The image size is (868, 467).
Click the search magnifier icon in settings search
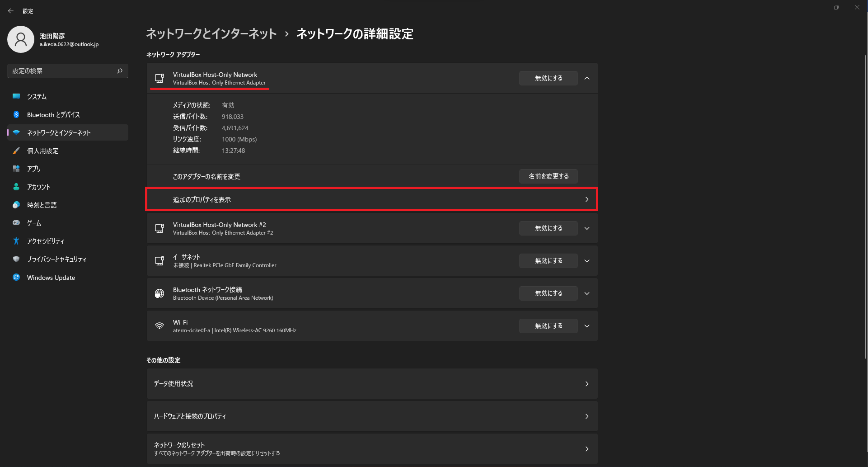click(x=120, y=71)
